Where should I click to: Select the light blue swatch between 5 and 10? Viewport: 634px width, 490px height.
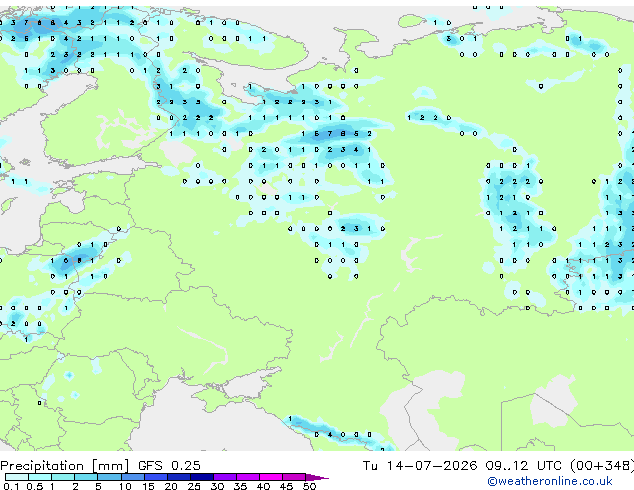(109, 477)
